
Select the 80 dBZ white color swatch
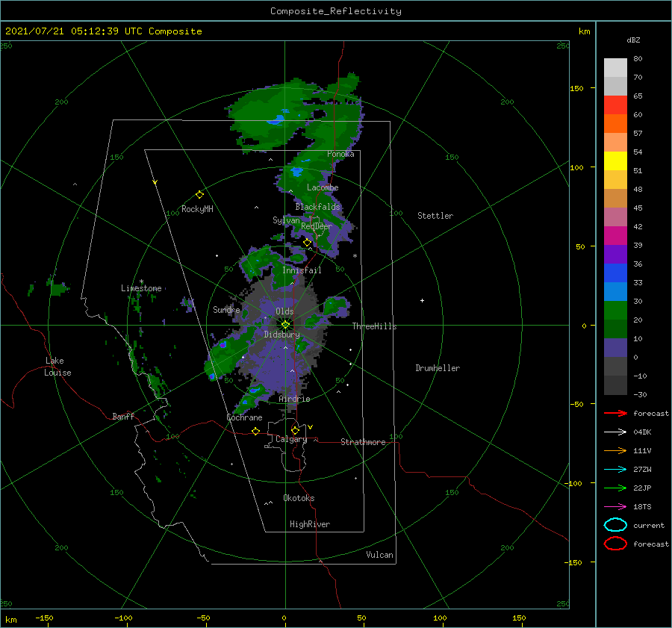click(615, 68)
